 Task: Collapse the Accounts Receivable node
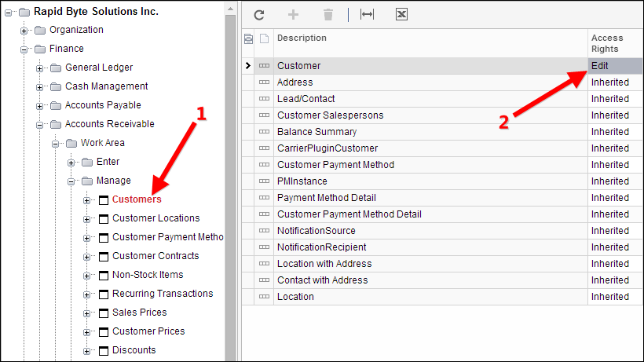pos(39,125)
